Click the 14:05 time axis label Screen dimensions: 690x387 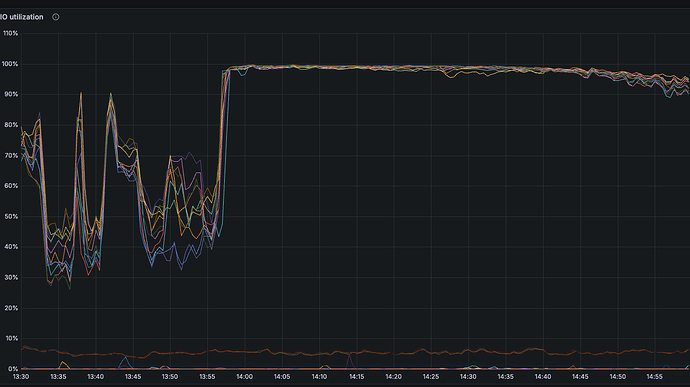pos(282,377)
